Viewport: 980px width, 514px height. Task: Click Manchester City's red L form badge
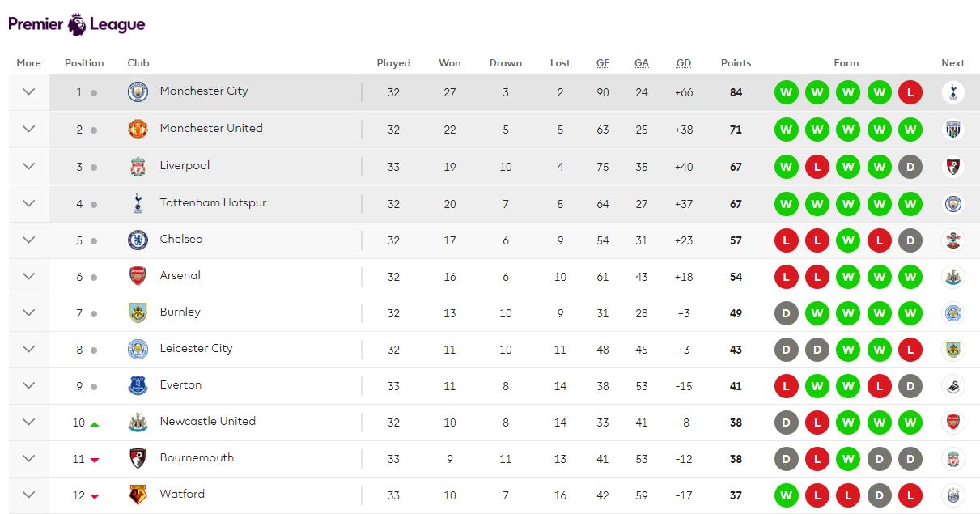[x=910, y=92]
